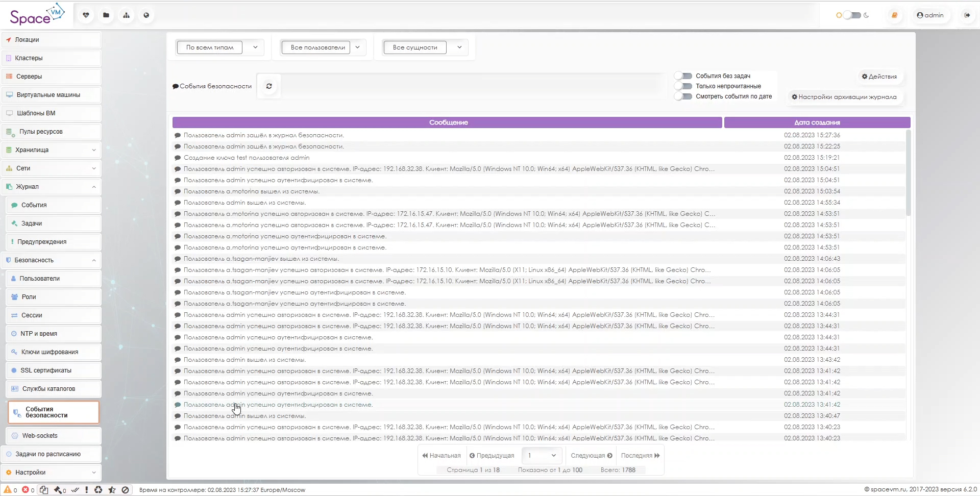
Task: Open Пулы ресурсов in the sidebar
Action: tap(52, 132)
